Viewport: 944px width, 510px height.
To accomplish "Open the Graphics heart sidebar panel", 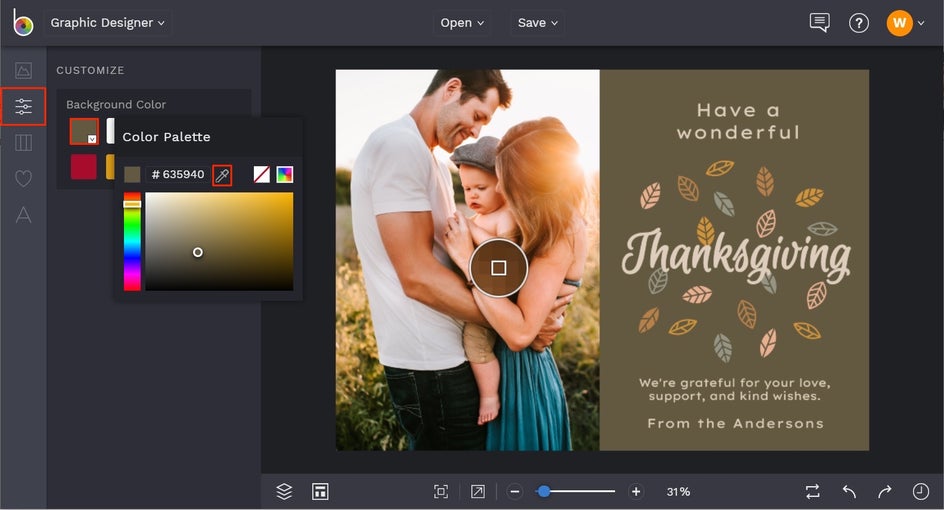I will (23, 179).
